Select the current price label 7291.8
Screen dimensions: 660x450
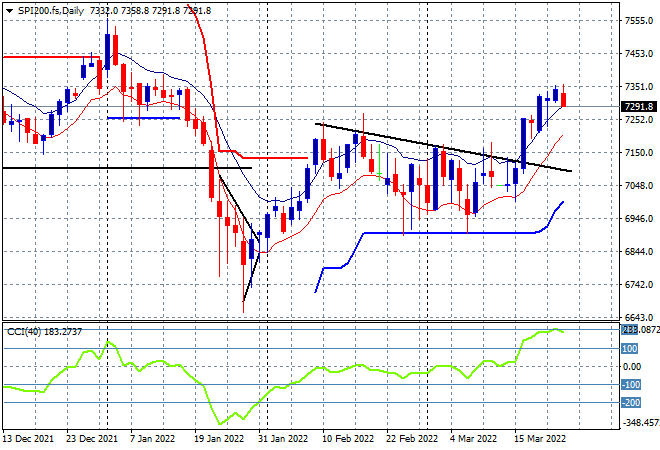638,107
